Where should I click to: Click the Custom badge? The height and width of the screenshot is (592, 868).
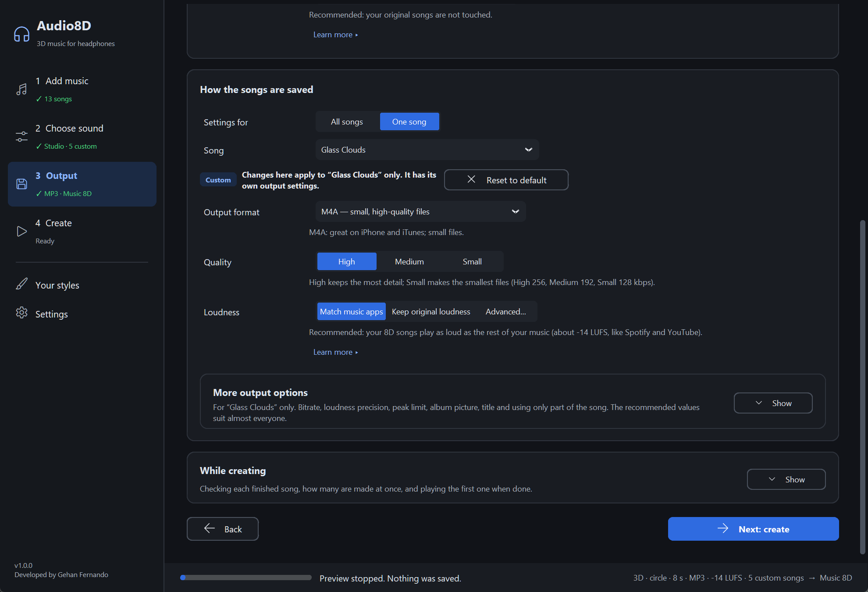(218, 180)
